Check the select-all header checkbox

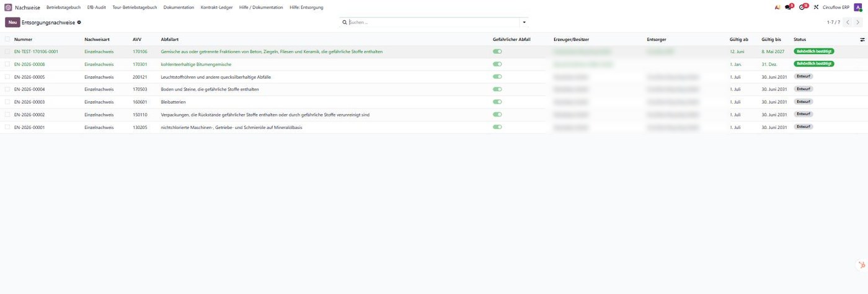pyautogui.click(x=7, y=39)
